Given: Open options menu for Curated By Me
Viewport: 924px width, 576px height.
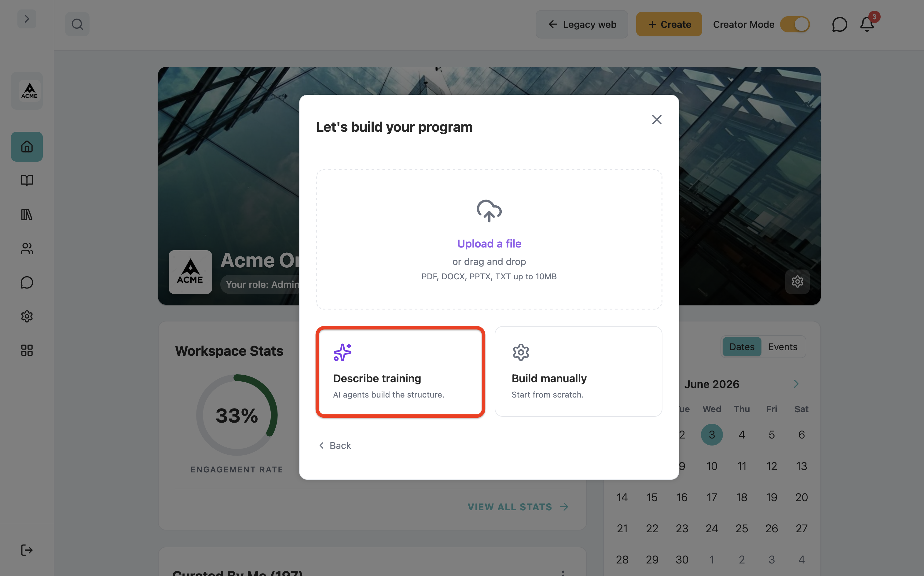Looking at the screenshot, I should pyautogui.click(x=563, y=573).
